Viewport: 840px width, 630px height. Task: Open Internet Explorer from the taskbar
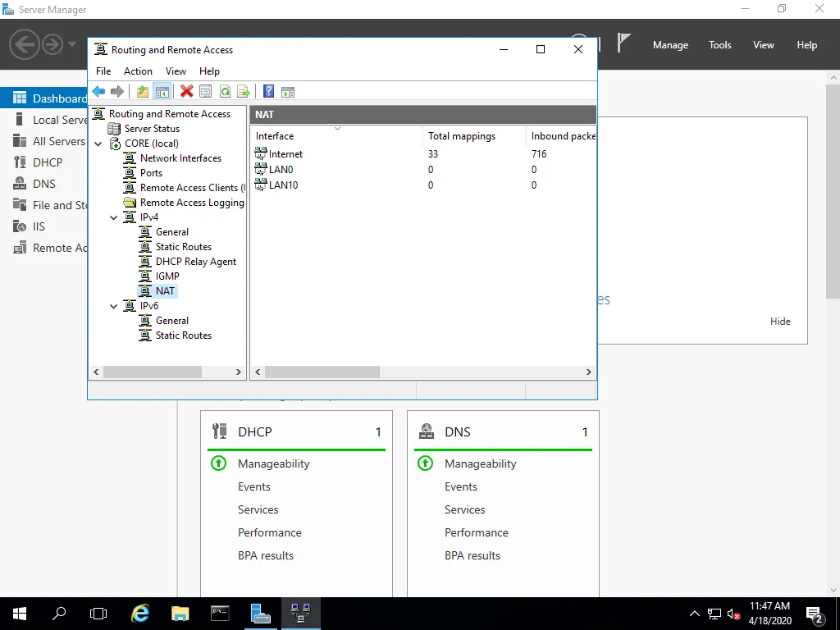coord(140,613)
